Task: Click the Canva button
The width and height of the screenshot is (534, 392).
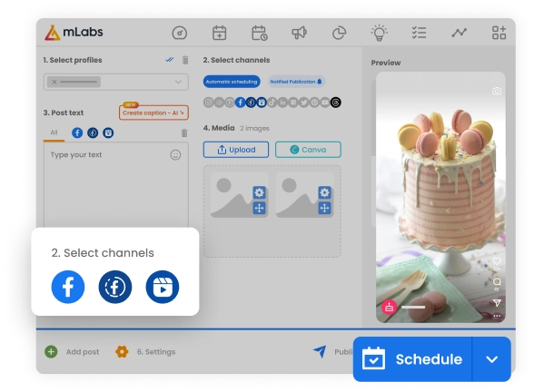Action: 308,150
